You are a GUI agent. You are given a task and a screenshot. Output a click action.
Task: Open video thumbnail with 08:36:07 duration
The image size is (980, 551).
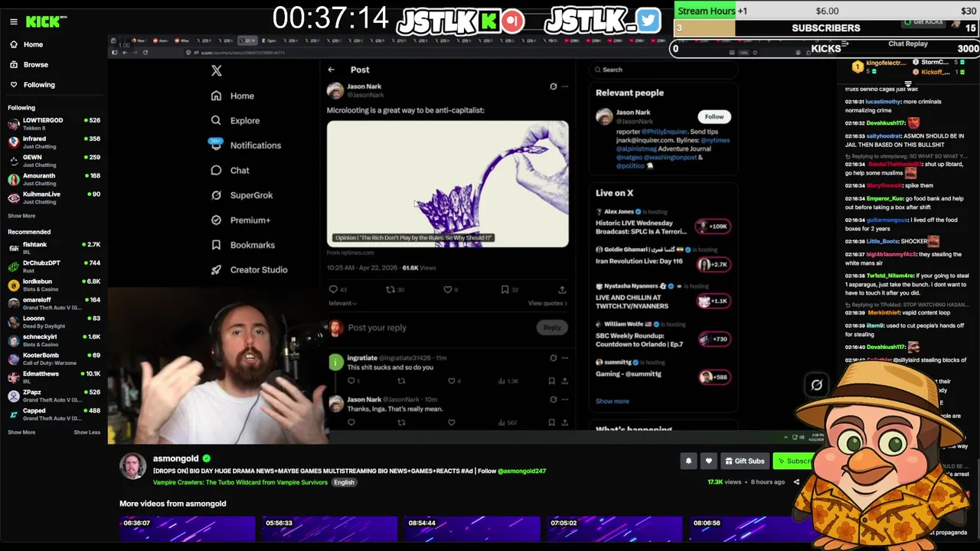[x=187, y=530]
